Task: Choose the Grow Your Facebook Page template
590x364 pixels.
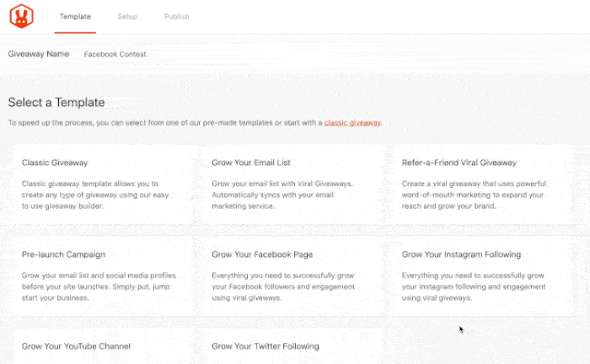Action: point(261,254)
